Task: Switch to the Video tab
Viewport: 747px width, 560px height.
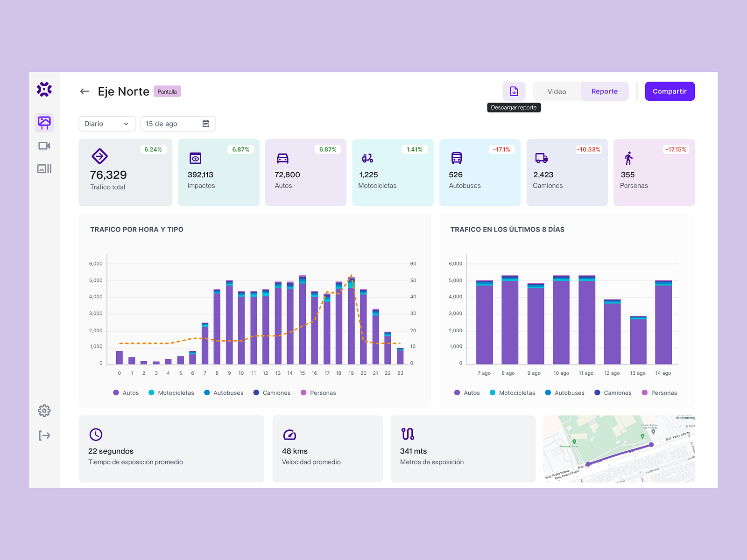Action: 557,91
